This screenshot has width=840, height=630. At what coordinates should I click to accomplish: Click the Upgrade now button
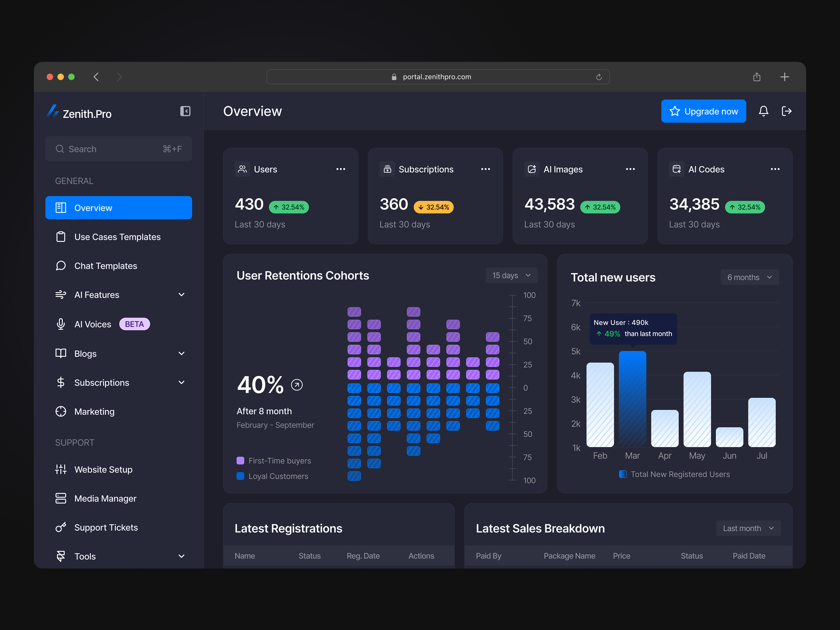pos(703,111)
